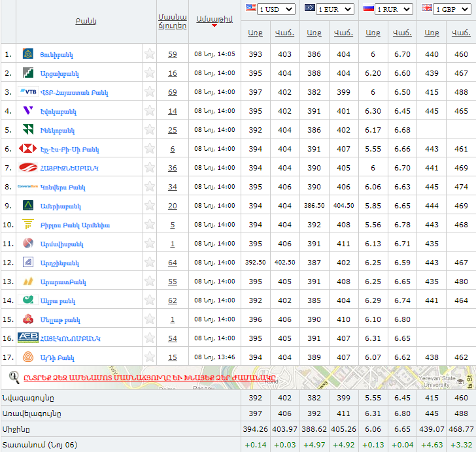Viewport: 476px width, 452px height.
Task: Open the 1 USD currency dropdown
Action: [276, 9]
